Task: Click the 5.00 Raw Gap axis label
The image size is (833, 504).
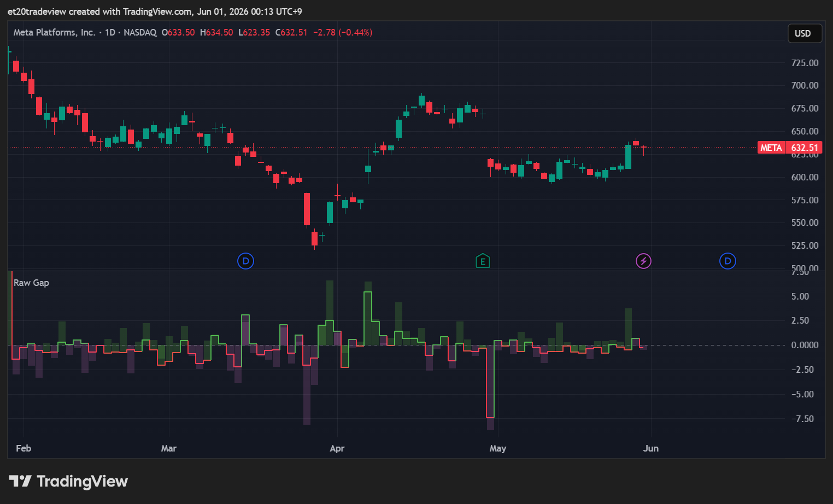Action: pyautogui.click(x=800, y=296)
